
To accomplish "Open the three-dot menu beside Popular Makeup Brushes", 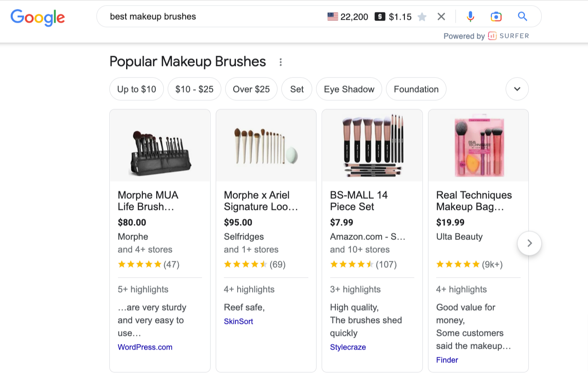I will (280, 62).
